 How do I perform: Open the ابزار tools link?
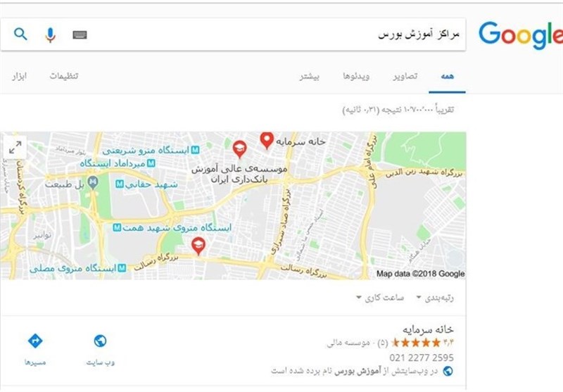pos(19,76)
